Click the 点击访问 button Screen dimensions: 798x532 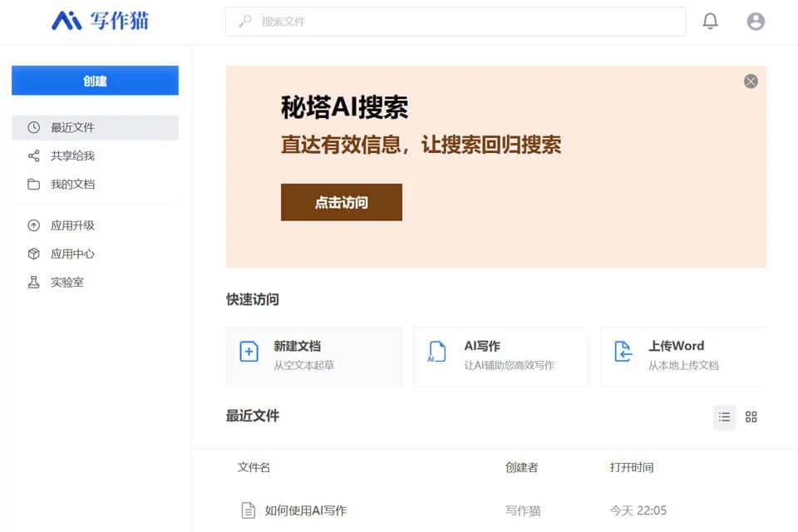click(342, 202)
